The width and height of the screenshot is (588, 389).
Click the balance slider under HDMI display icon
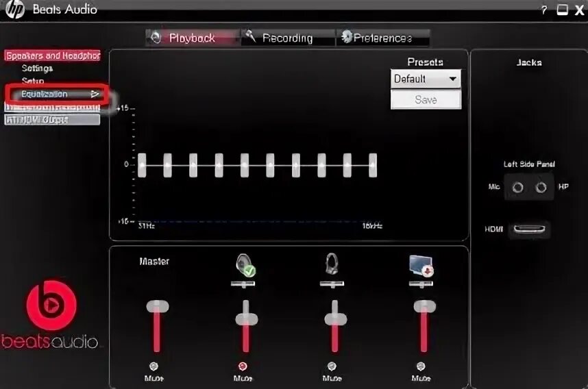[421, 284]
